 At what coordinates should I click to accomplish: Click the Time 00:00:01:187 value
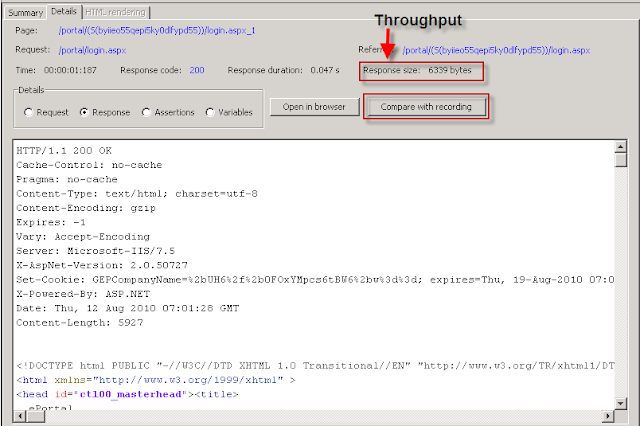(70, 70)
